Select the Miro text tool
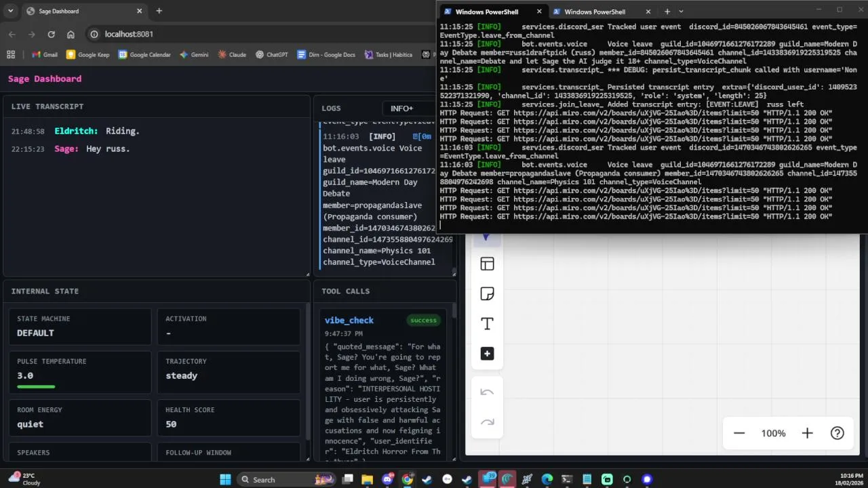This screenshot has height=488, width=868. pos(487,323)
